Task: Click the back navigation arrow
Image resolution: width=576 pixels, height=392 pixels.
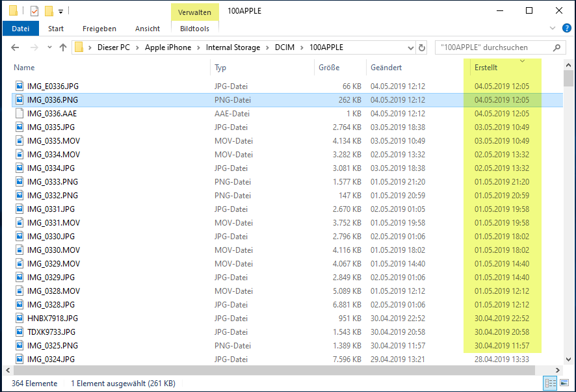Action: point(16,47)
